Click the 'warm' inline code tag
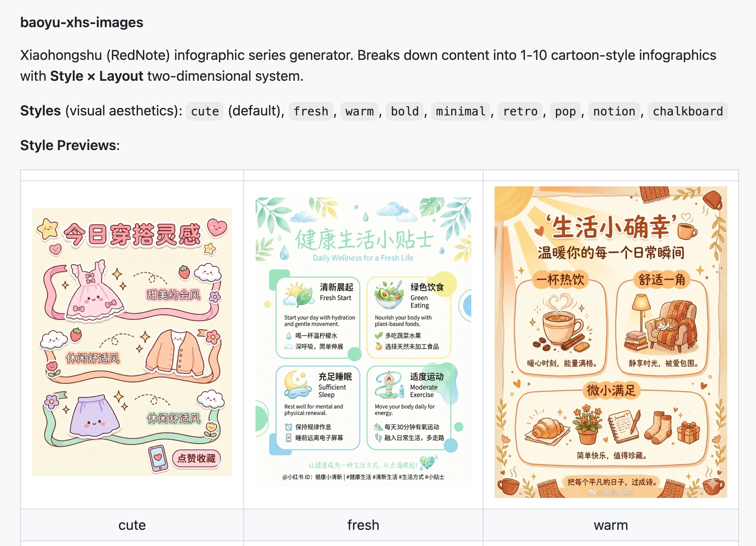This screenshot has width=756, height=546. pyautogui.click(x=359, y=111)
